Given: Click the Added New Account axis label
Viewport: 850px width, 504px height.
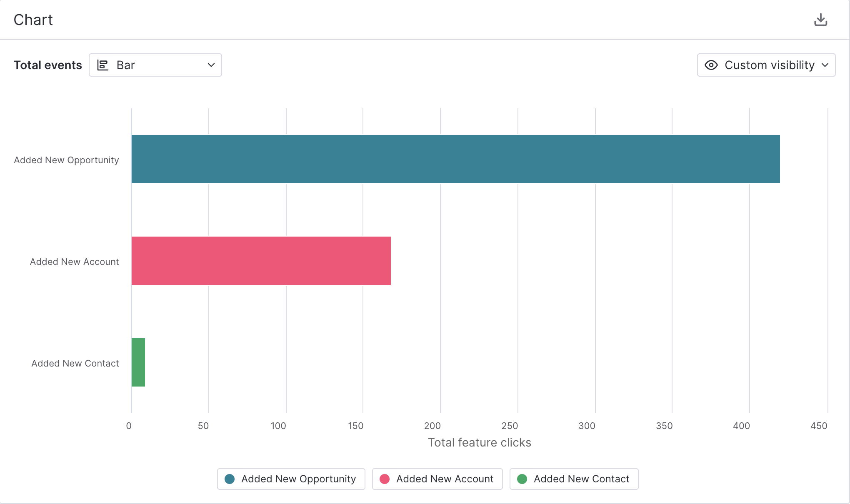Looking at the screenshot, I should click(x=74, y=262).
